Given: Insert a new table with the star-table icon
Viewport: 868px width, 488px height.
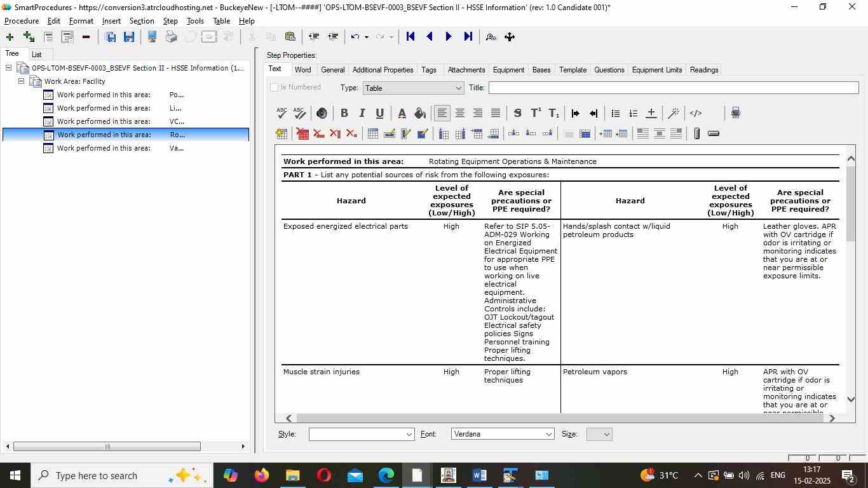Looking at the screenshot, I should pyautogui.click(x=281, y=133).
